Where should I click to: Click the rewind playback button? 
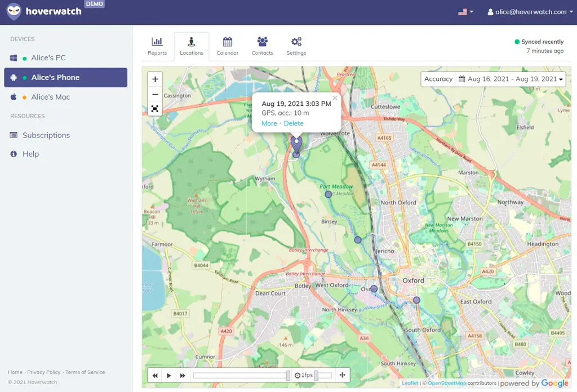click(154, 376)
